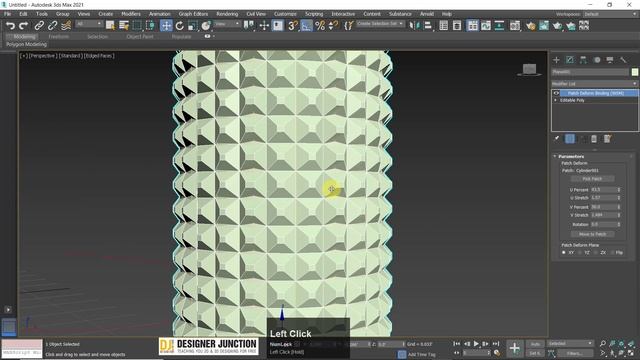Activate the Select Object tool
The image size is (640, 360).
click(x=110, y=26)
